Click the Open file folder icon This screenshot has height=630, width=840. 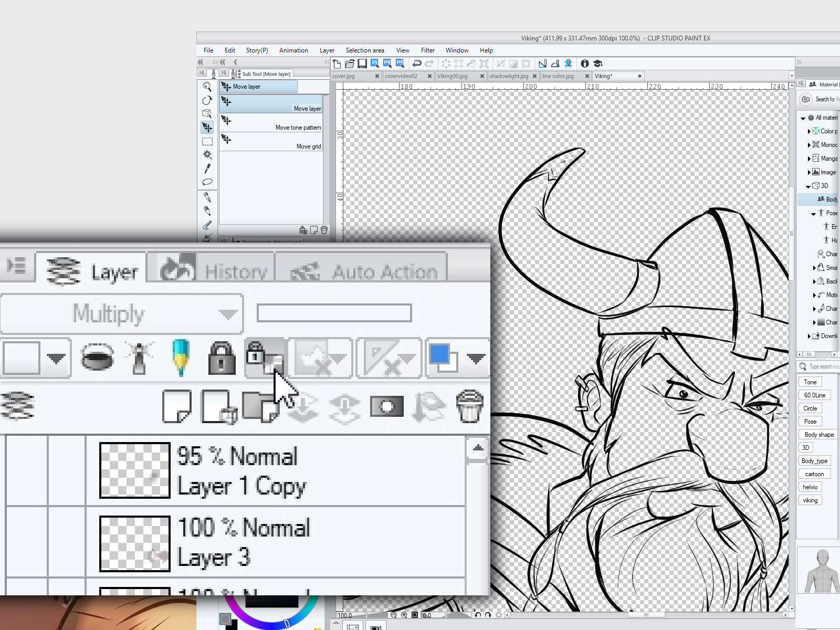click(x=350, y=64)
